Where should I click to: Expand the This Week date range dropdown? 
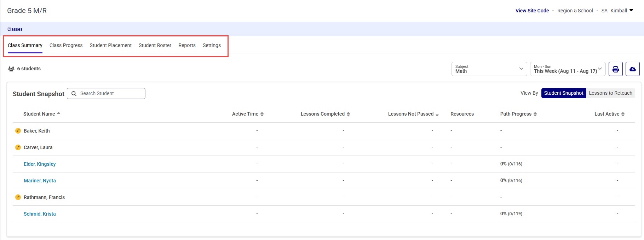[x=568, y=69]
